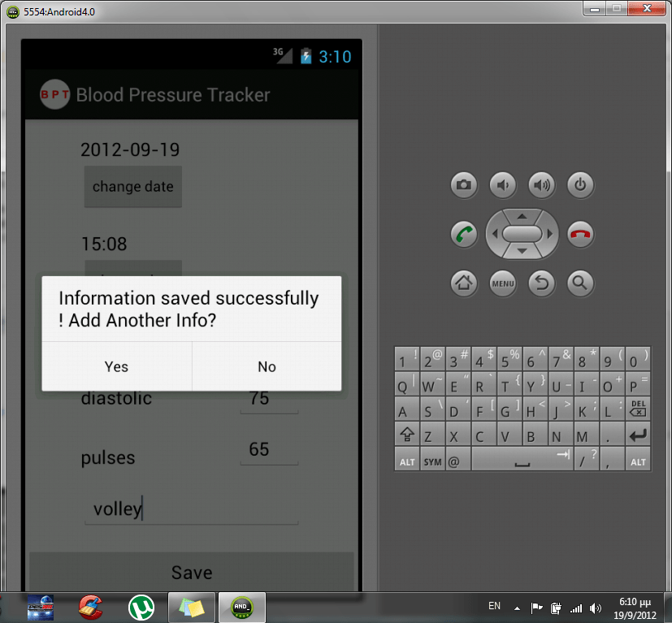Open the EN language selector
This screenshot has height=623, width=672.
click(x=493, y=606)
